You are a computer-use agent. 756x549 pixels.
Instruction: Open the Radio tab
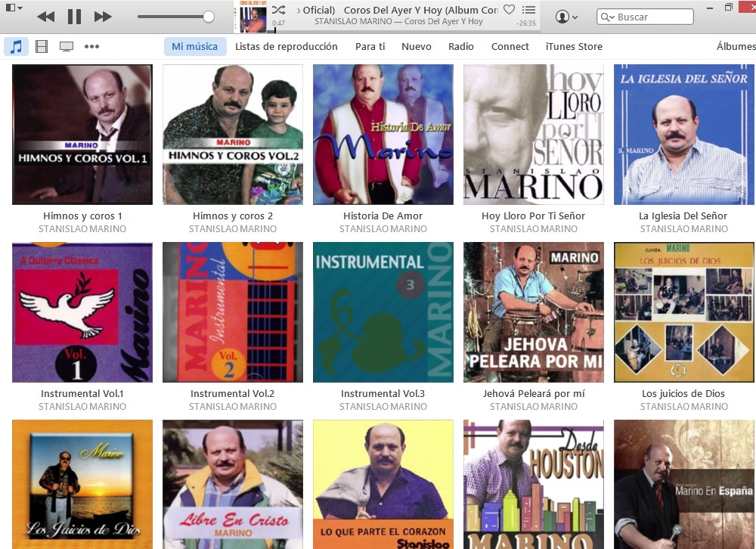(x=460, y=46)
